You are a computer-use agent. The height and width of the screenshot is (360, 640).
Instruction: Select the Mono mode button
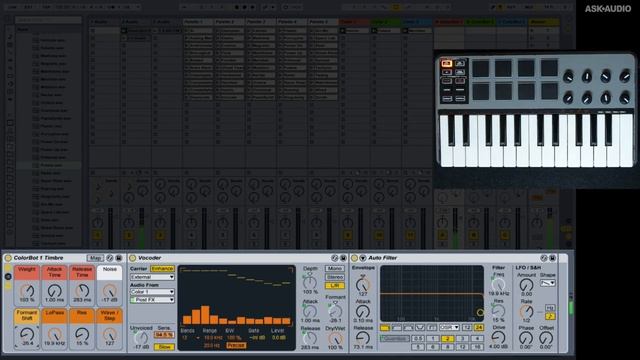[335, 269]
